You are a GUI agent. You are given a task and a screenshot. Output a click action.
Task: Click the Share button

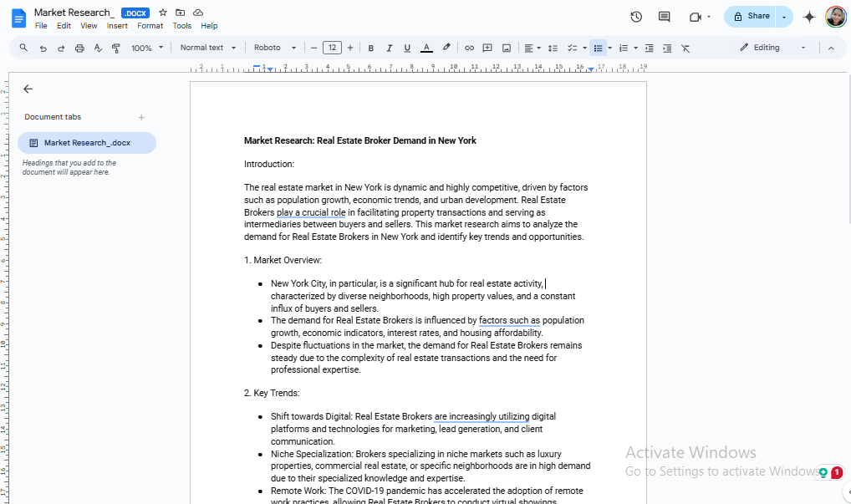(751, 17)
